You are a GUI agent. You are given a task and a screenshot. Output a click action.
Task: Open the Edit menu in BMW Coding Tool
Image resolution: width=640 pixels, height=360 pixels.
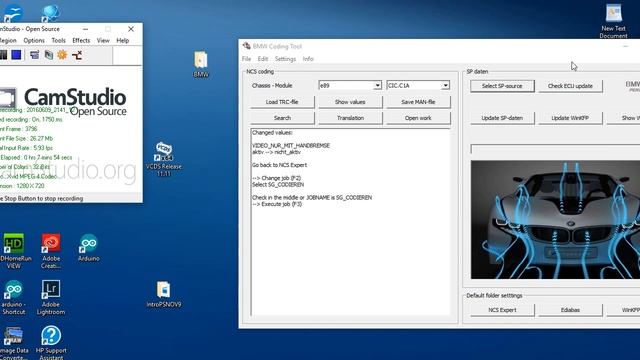[x=263, y=59]
